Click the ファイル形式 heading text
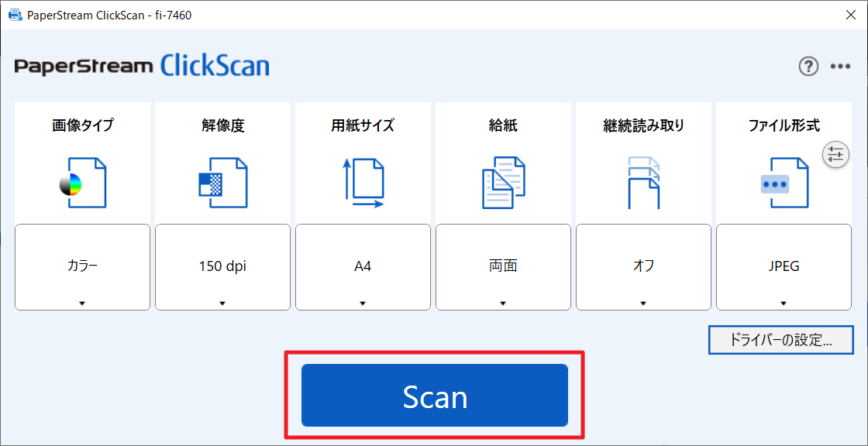Viewport: 868px width, 446px height. coord(784,125)
